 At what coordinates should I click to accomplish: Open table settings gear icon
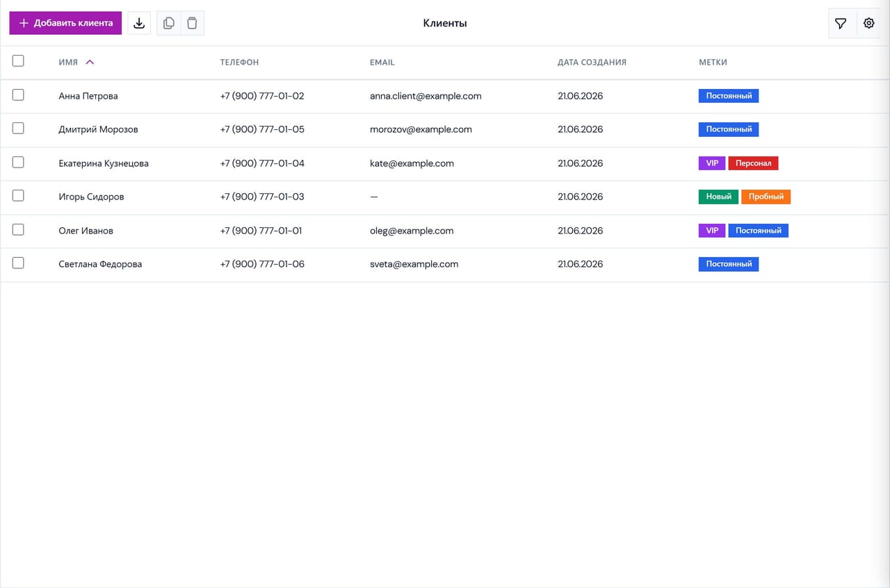tap(869, 24)
